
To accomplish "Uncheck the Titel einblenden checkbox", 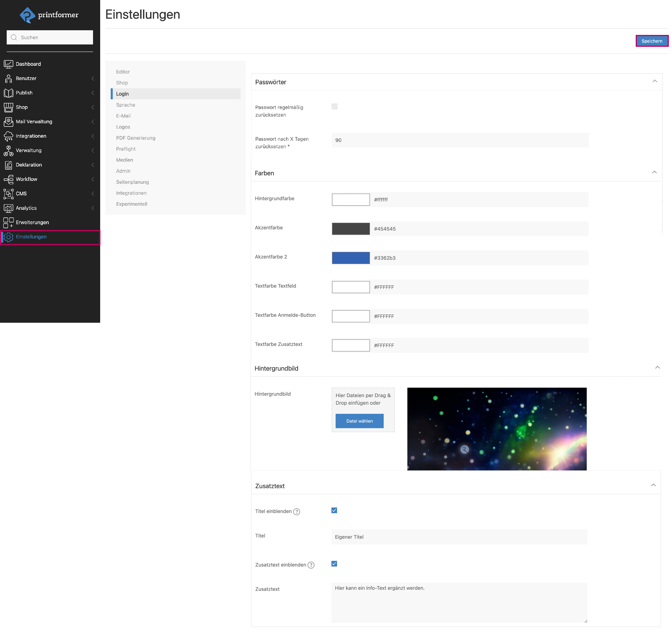I will tap(334, 510).
